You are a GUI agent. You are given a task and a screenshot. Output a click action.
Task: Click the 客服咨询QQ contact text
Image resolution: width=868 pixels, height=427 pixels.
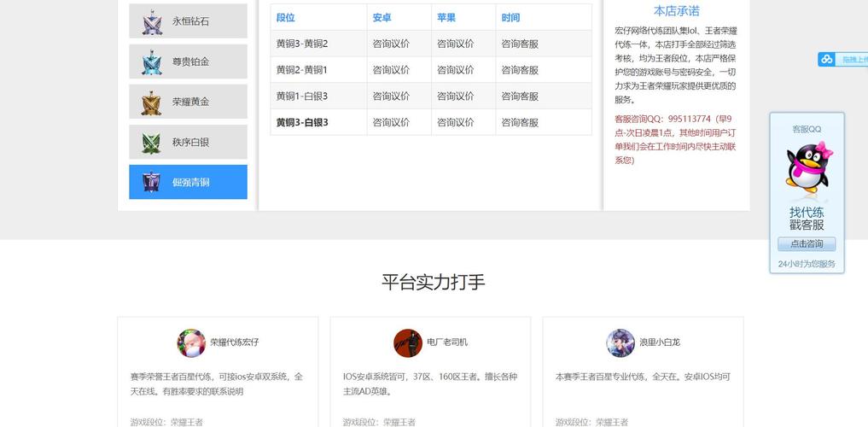[x=675, y=139]
